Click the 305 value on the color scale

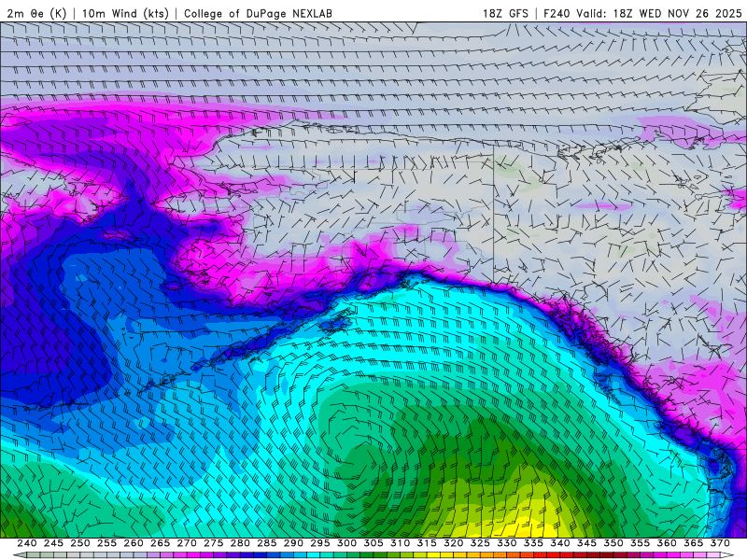click(373, 543)
